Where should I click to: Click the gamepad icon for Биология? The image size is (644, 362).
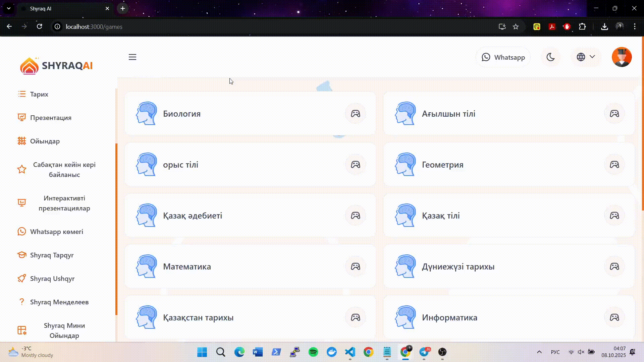(355, 114)
